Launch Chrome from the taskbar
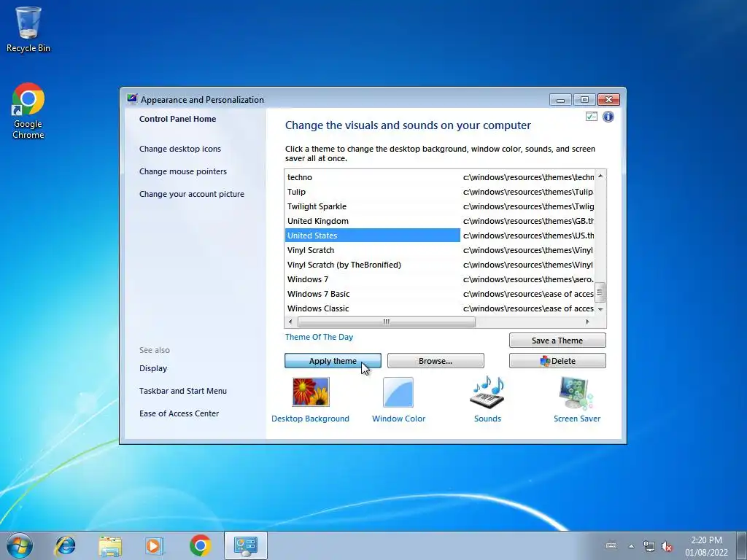Image resolution: width=747 pixels, height=560 pixels. click(x=200, y=545)
